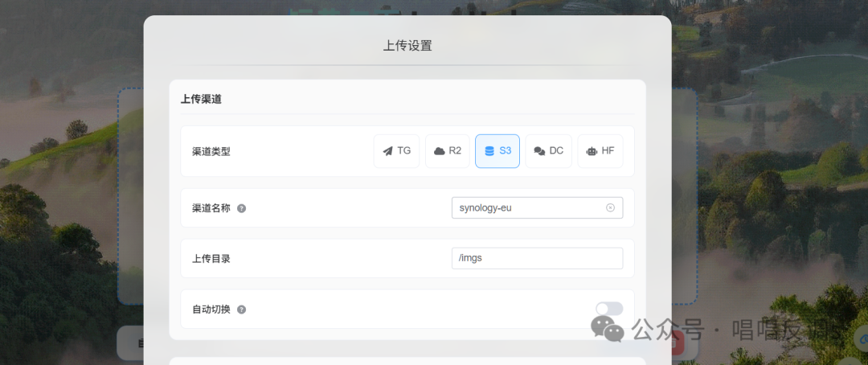This screenshot has width=868, height=365.
Task: Select the S3 database channel type
Action: pos(497,151)
